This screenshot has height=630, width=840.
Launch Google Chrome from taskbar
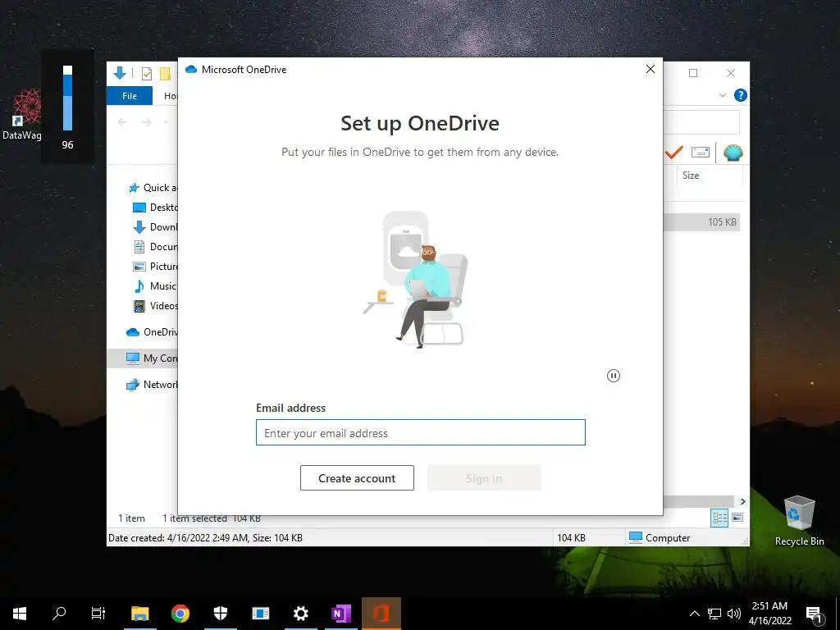[x=180, y=614]
